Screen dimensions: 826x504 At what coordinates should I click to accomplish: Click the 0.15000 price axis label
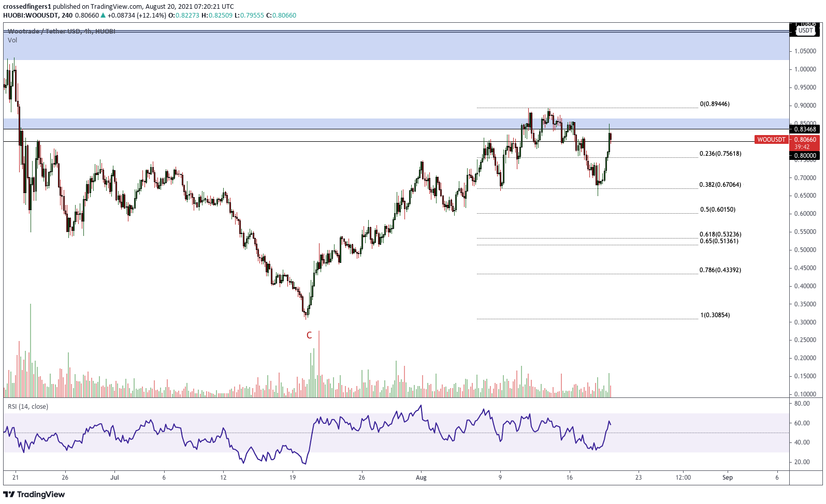[x=805, y=376]
